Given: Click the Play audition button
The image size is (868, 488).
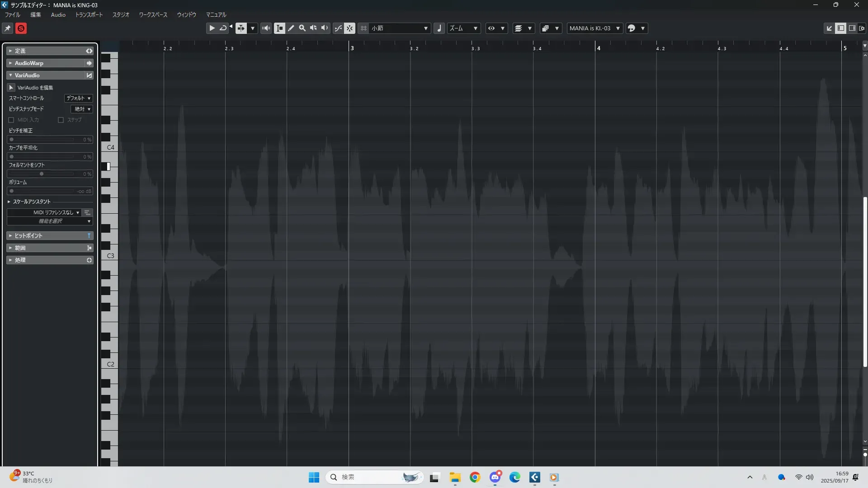Looking at the screenshot, I should point(212,28).
